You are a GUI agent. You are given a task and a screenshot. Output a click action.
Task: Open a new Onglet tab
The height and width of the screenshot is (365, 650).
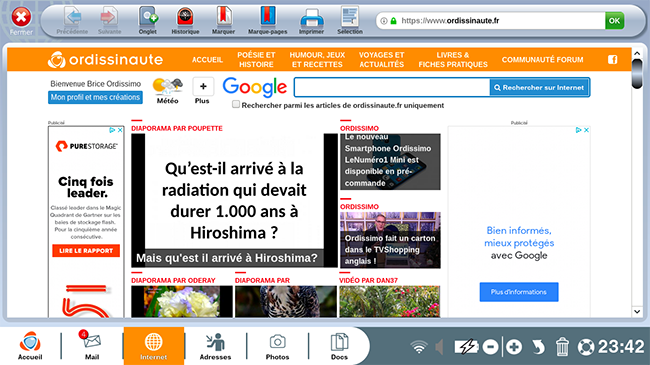coord(148,20)
